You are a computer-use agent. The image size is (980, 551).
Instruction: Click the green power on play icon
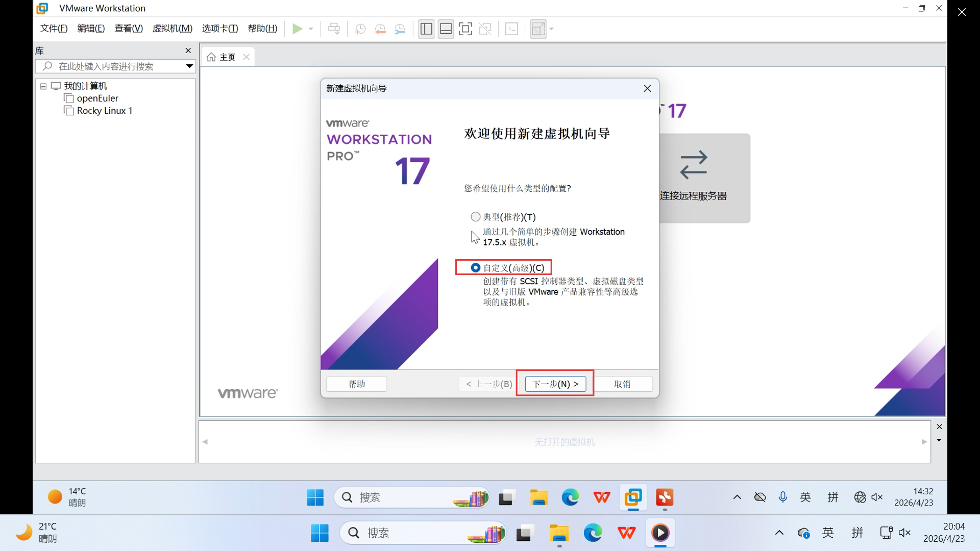coord(297,29)
